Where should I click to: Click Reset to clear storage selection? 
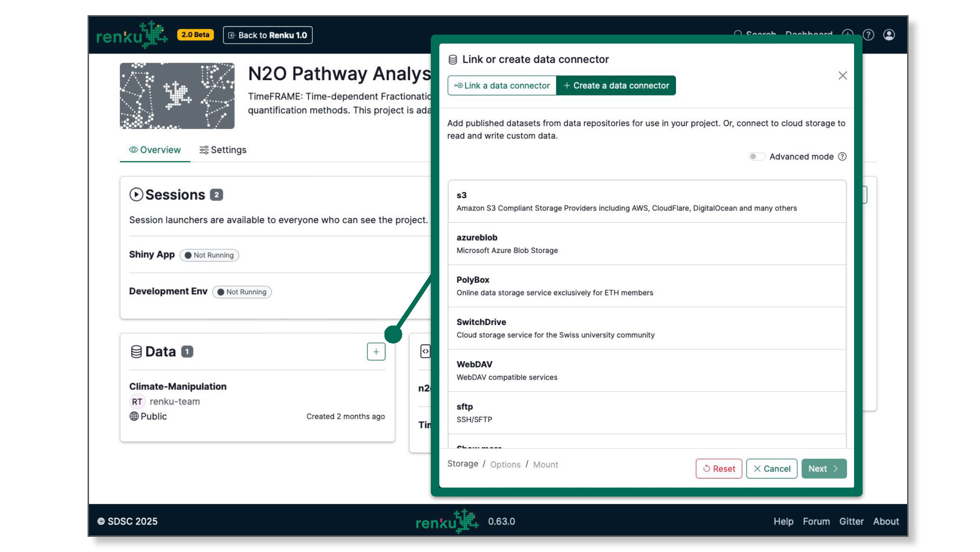718,468
